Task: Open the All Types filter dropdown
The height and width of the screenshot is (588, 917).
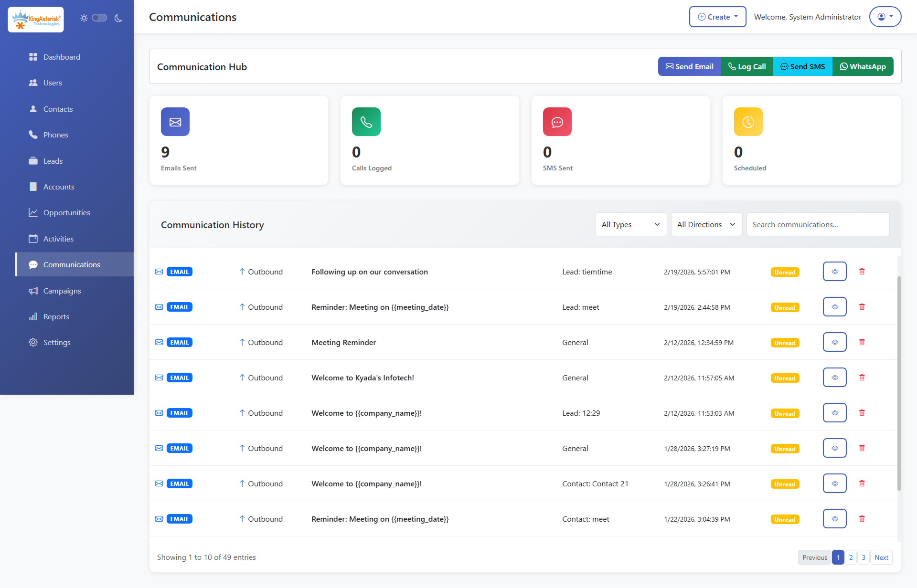Action: [630, 224]
